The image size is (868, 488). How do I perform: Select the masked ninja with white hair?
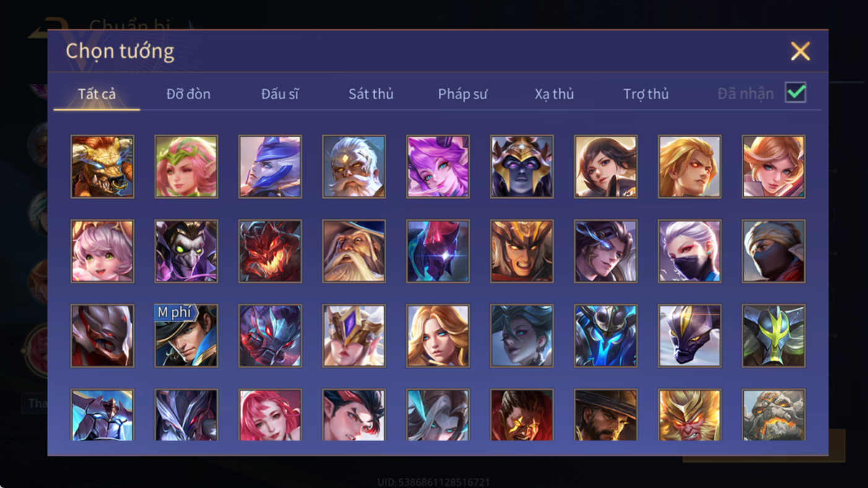690,251
